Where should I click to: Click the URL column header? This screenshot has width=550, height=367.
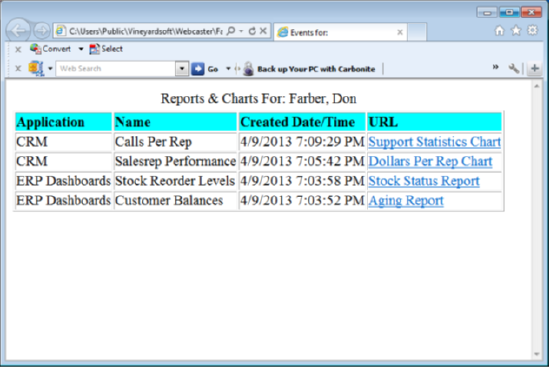click(435, 122)
